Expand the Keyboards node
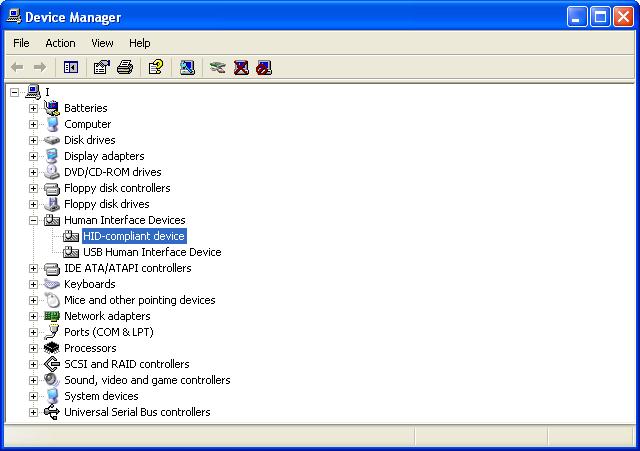This screenshot has height=451, width=640. coord(33,284)
